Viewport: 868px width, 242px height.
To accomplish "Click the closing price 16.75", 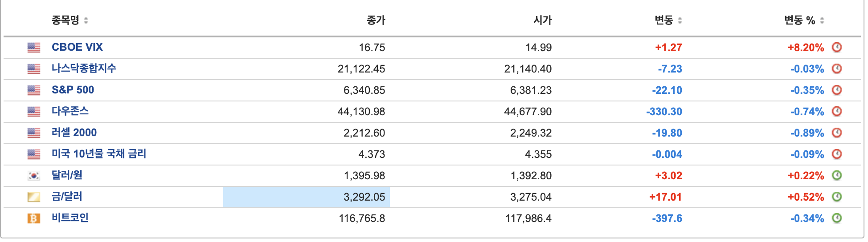I will pos(372,48).
